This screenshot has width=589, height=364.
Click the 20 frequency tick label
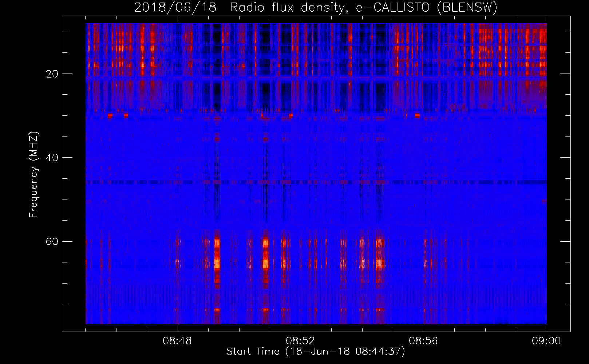[52, 74]
